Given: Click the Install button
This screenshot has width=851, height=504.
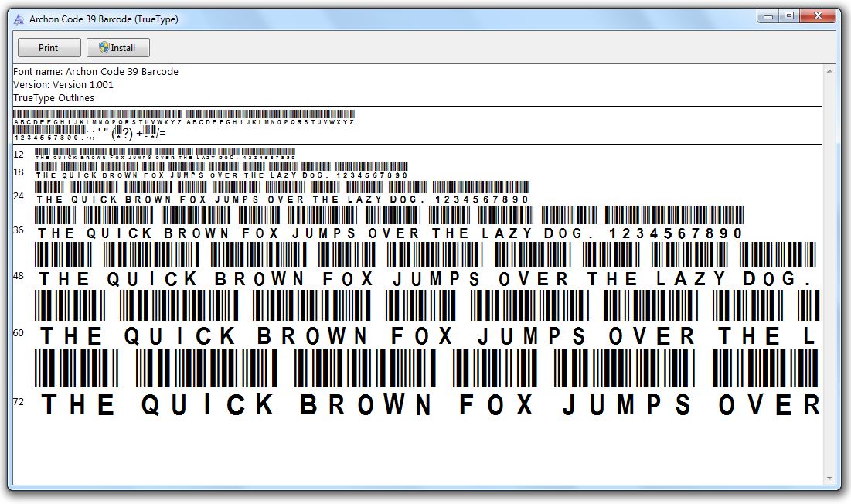Looking at the screenshot, I should [117, 48].
